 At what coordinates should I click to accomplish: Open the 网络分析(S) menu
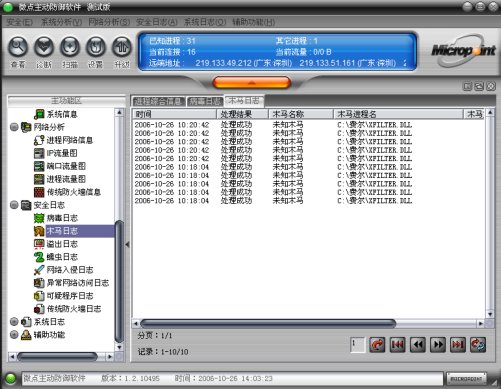(x=109, y=22)
